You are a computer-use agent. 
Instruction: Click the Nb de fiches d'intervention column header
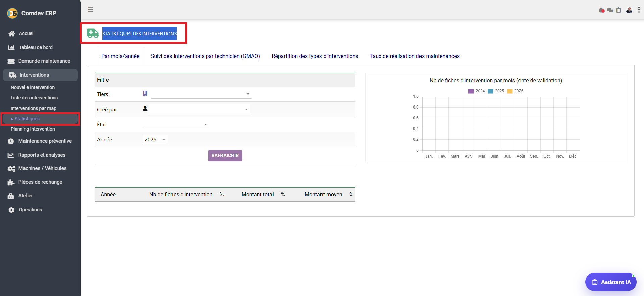point(181,194)
